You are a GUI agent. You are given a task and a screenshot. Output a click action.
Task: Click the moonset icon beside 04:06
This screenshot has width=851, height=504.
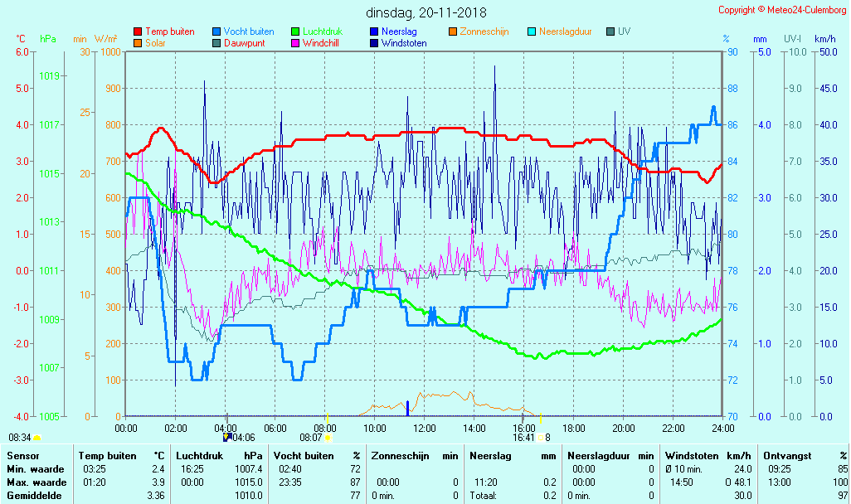pos(226,437)
